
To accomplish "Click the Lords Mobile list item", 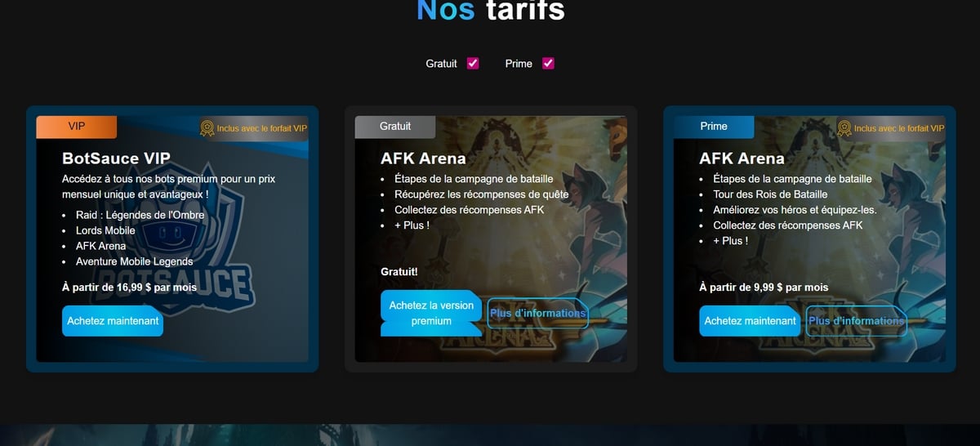I will pyautogui.click(x=105, y=230).
